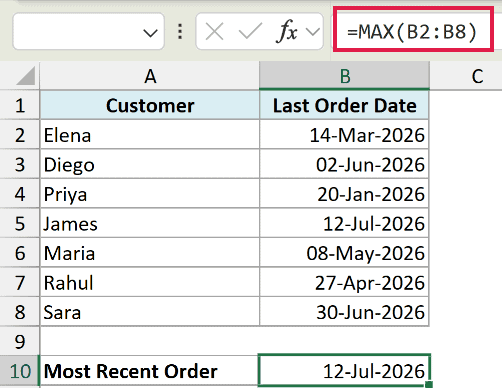502x388 pixels.
Task: Select the 14-Mar-2026 date cell
Action: click(344, 135)
